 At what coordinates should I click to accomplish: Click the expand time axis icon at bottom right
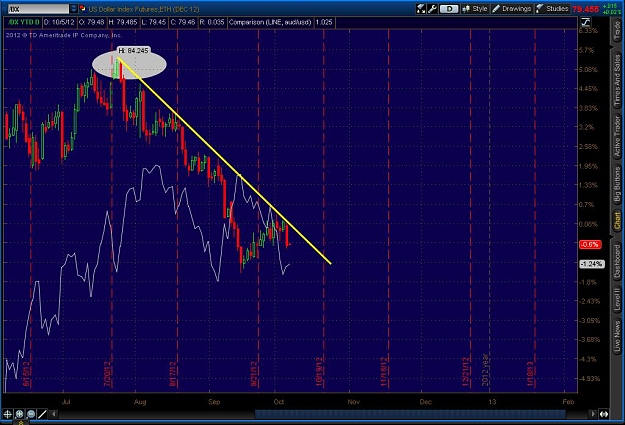604,414
